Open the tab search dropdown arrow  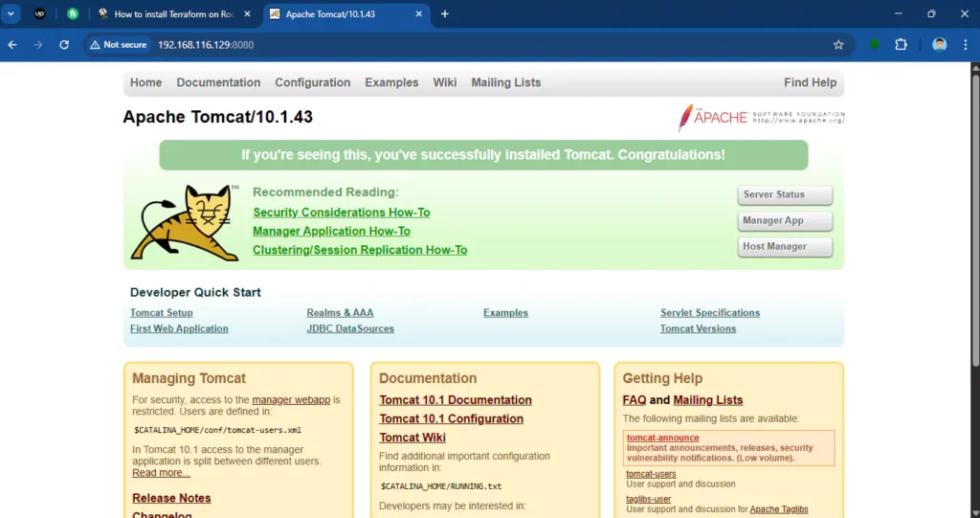11,13
